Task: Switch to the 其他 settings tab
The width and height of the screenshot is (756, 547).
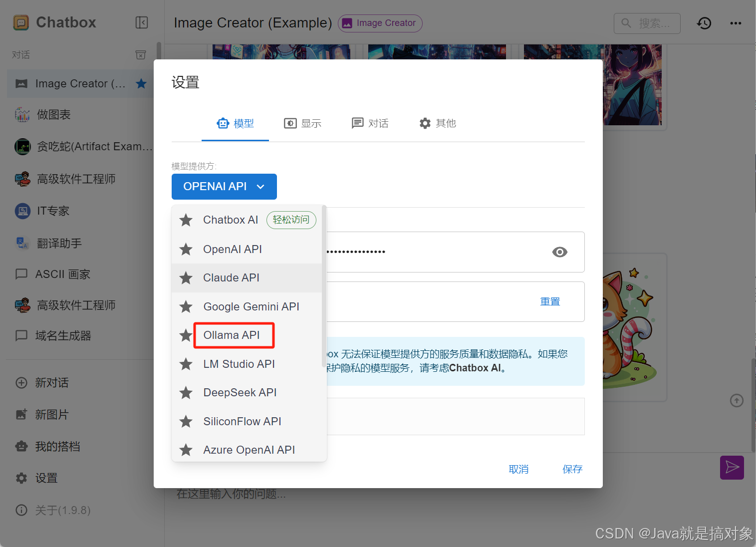Action: [438, 123]
